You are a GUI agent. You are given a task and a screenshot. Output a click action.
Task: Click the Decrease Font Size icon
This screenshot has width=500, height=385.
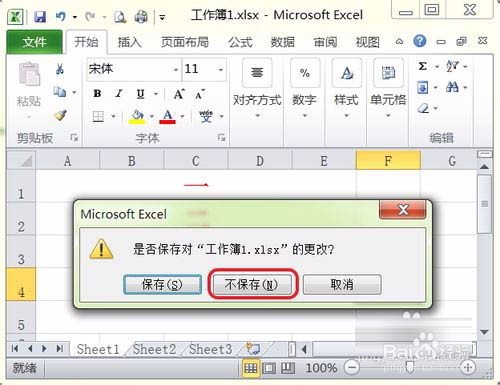(x=200, y=94)
